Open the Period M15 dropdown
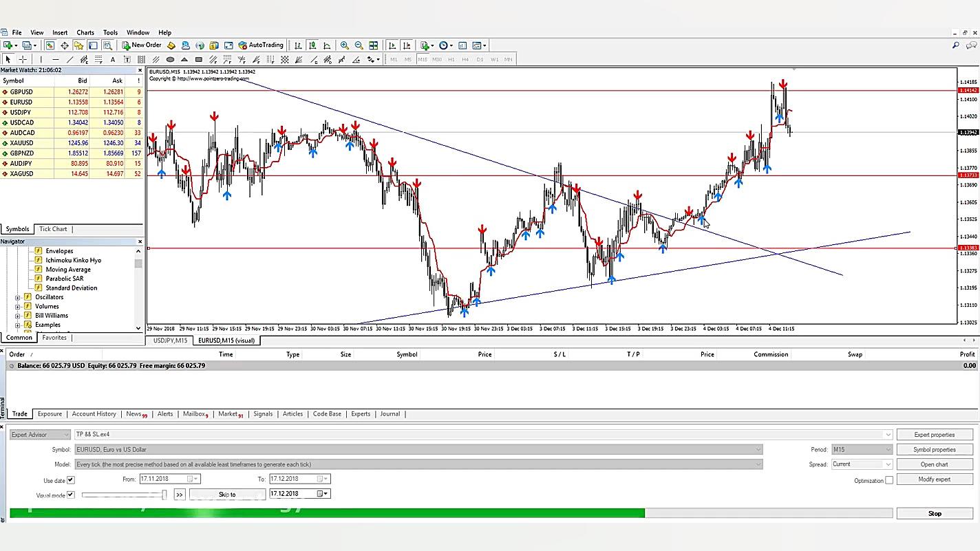Viewport: 980px width, 551px height. tap(862, 449)
